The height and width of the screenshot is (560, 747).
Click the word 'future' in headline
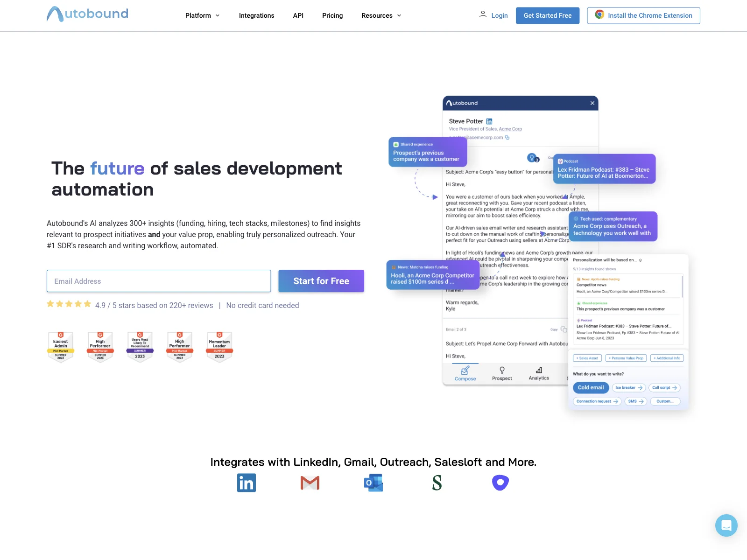coord(117,168)
